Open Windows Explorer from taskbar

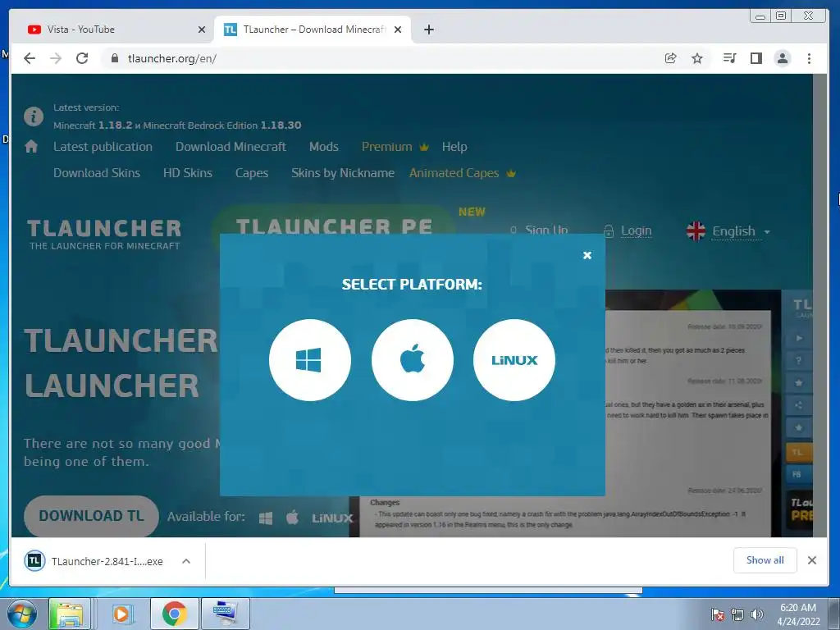tap(70, 614)
